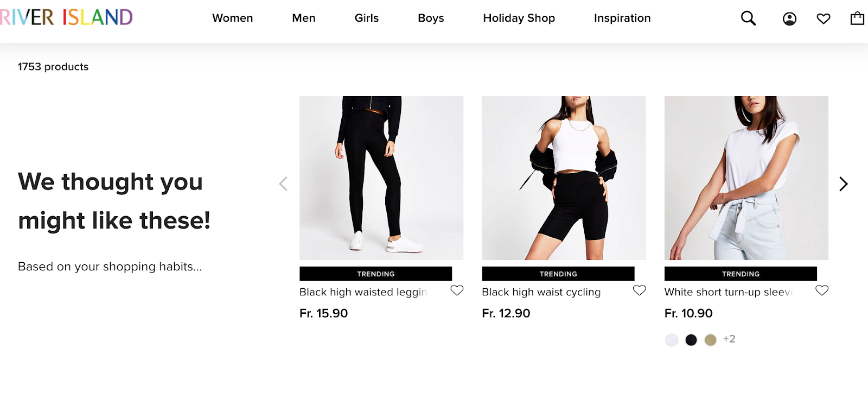Image resolution: width=868 pixels, height=399 pixels.
Task: Expand the +2 extra colour options
Action: (730, 339)
